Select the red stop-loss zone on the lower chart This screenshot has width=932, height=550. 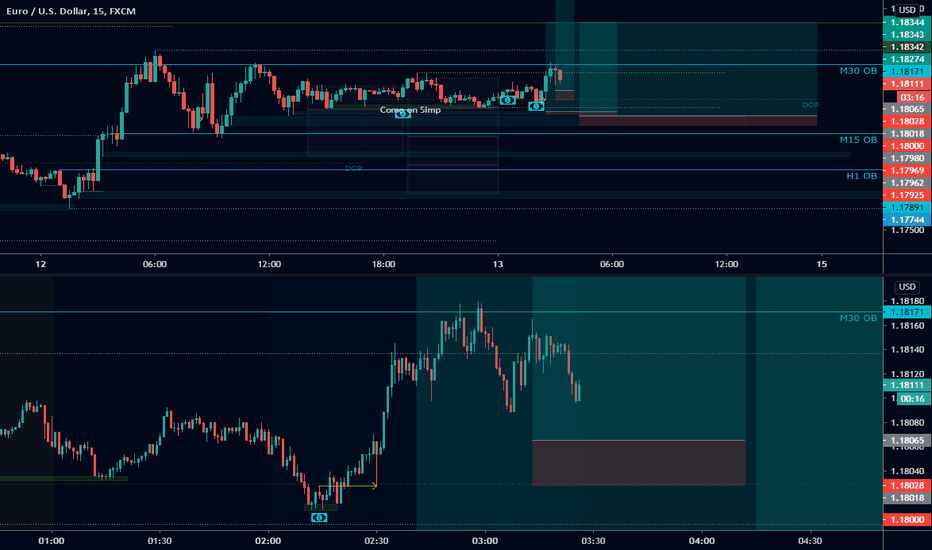638,463
